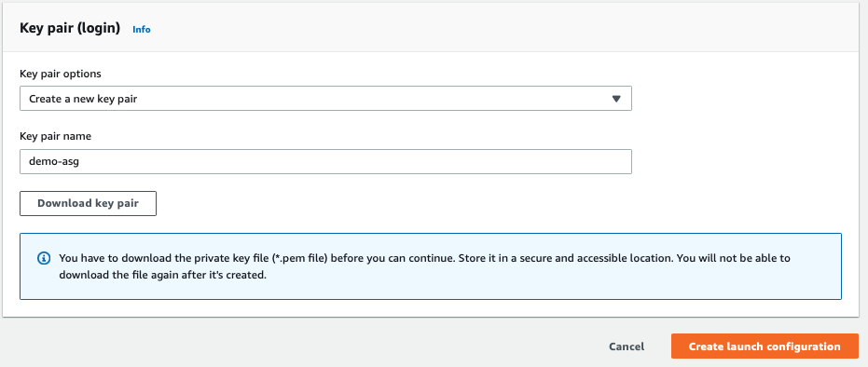Click the 'demo-asg' text in name field

tap(50, 162)
